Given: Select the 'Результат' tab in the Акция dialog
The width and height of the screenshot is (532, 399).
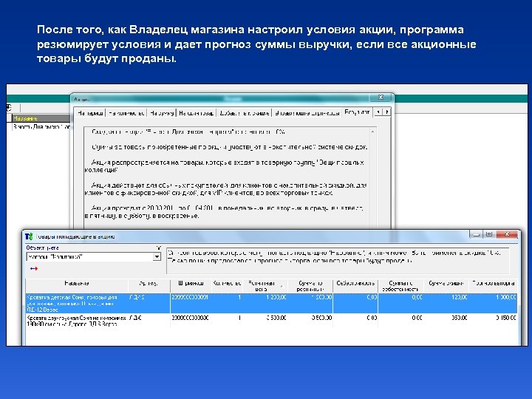Looking at the screenshot, I should tap(357, 112).
